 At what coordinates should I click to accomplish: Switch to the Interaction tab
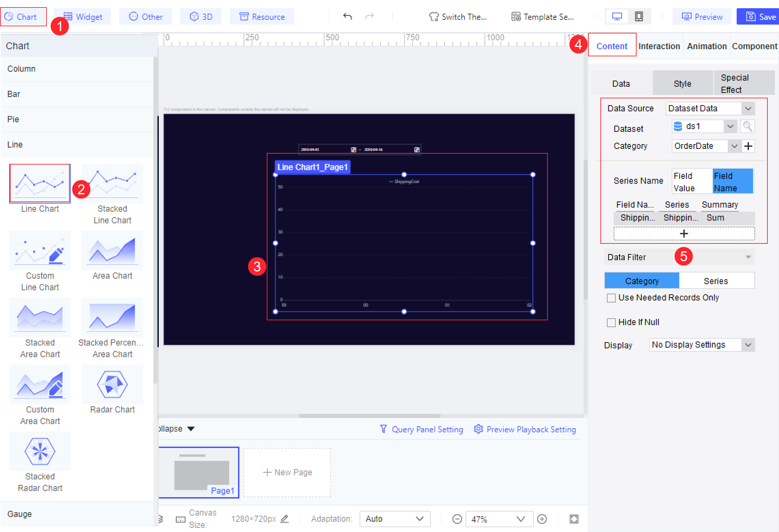(659, 46)
